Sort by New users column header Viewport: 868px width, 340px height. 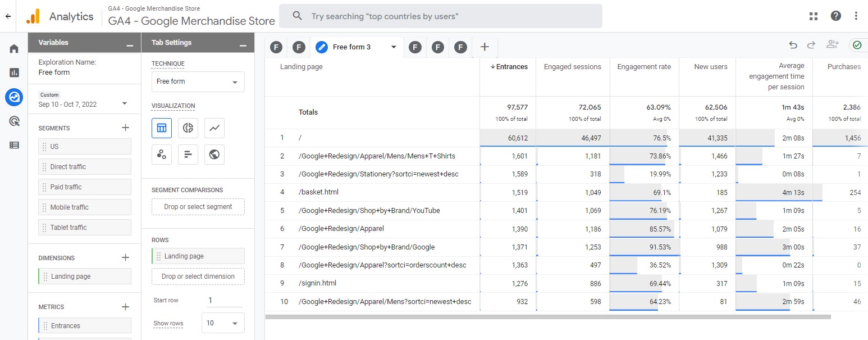point(711,66)
